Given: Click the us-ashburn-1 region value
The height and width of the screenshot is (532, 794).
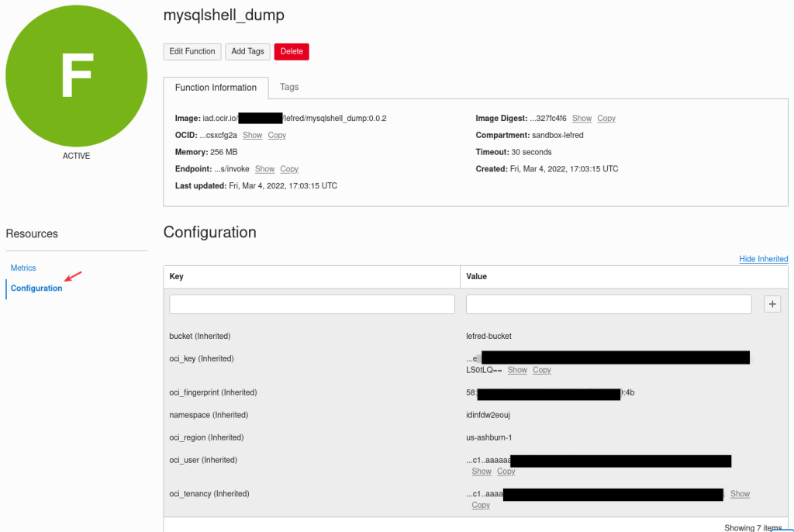Looking at the screenshot, I should [x=489, y=437].
